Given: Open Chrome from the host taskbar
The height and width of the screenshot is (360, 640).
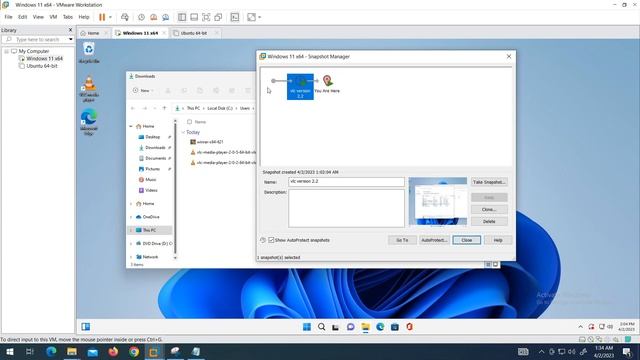Looking at the screenshot, I should pyautogui.click(x=134, y=352).
